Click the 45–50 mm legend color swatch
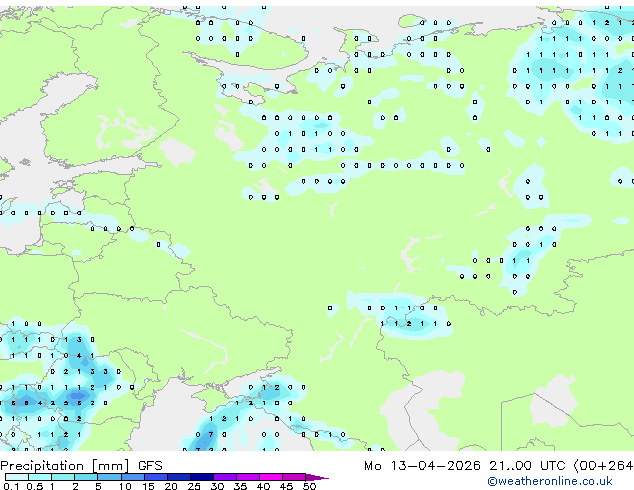The height and width of the screenshot is (490, 634). 294,477
